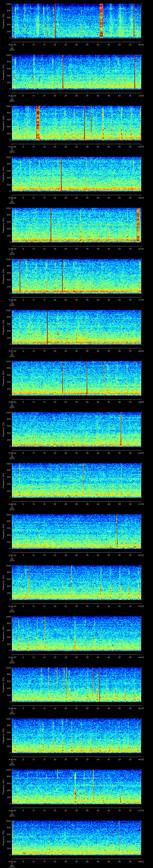Click the 6:34:00 start time label
Screen dimensions: 153x868
12,197
